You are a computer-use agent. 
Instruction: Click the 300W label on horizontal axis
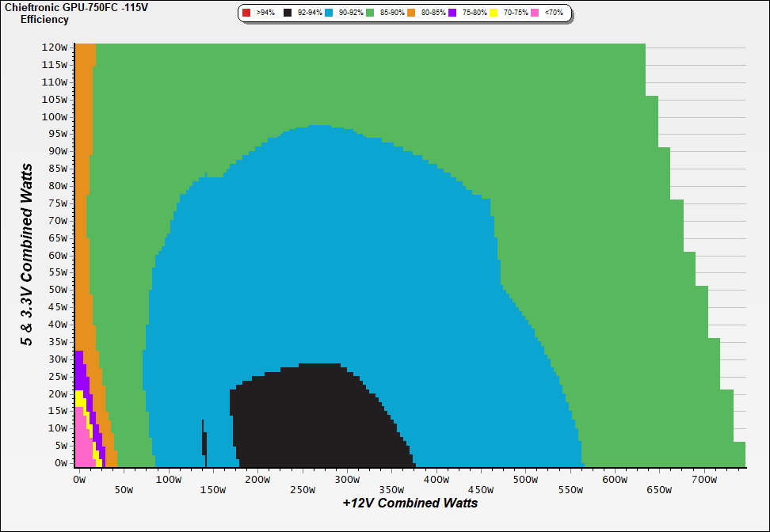(x=345, y=480)
